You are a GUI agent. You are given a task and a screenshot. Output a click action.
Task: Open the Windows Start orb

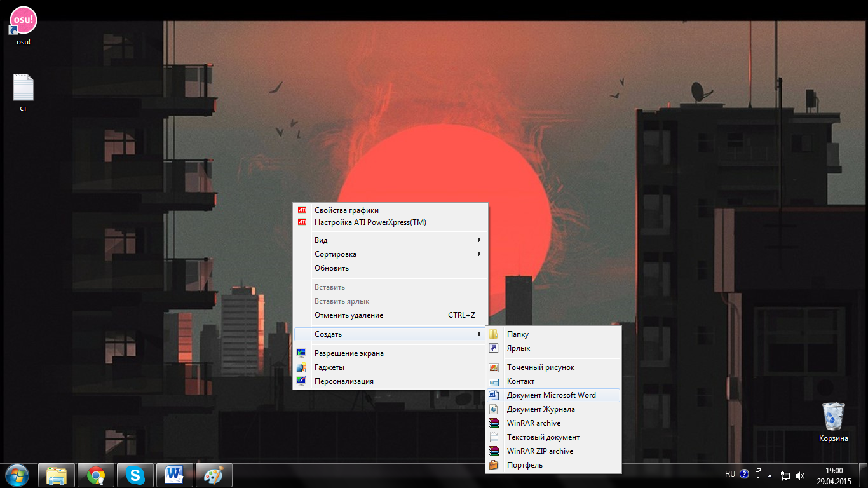pyautogui.click(x=17, y=475)
